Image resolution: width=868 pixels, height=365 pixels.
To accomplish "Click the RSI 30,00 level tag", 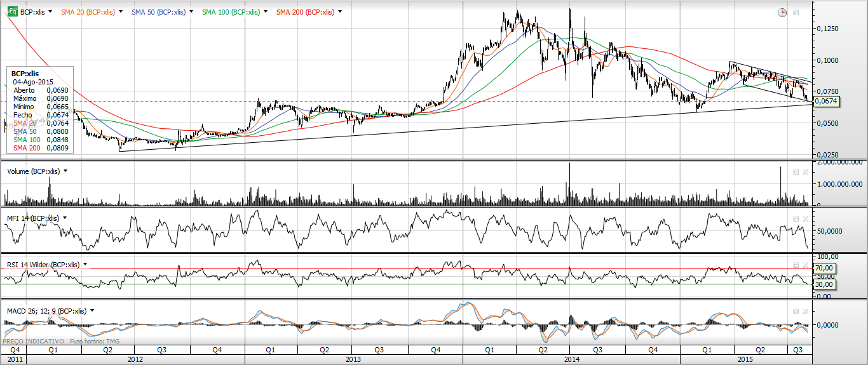I will click(x=824, y=285).
